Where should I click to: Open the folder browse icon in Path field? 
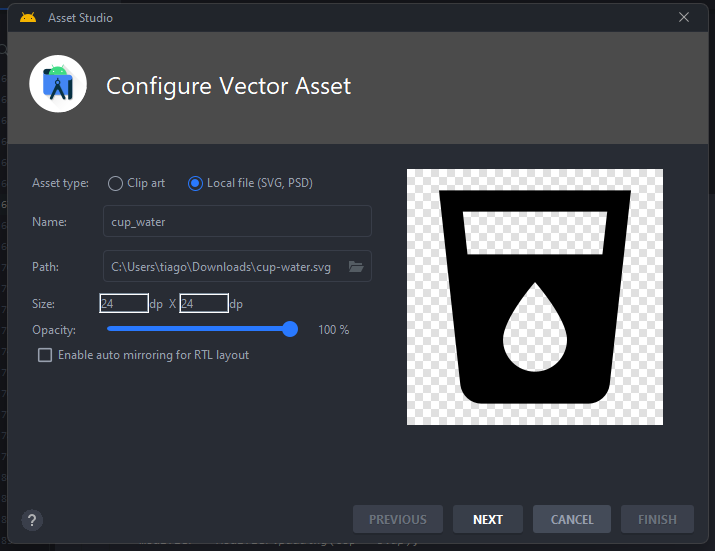pyautogui.click(x=355, y=267)
